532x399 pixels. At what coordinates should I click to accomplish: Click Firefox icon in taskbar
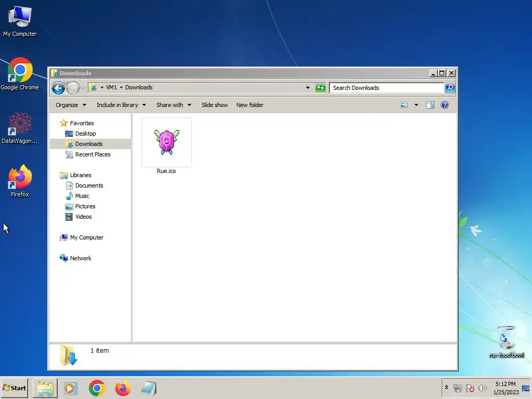123,389
